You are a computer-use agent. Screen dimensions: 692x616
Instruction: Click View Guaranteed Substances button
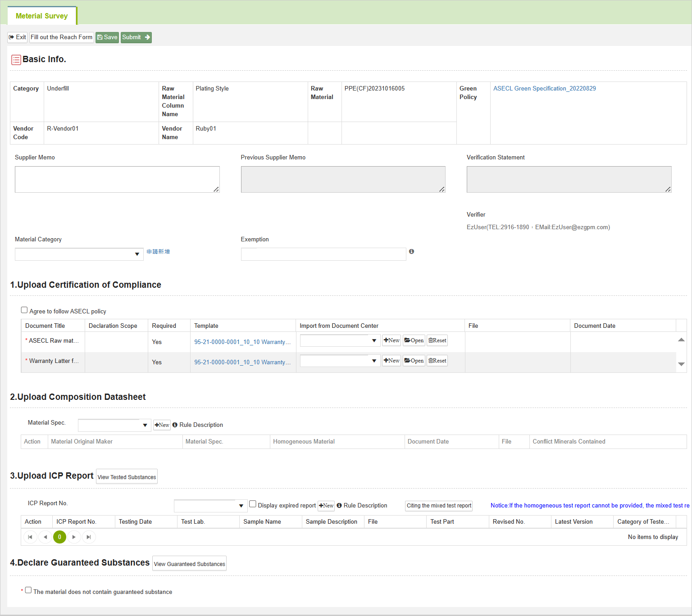tap(189, 564)
